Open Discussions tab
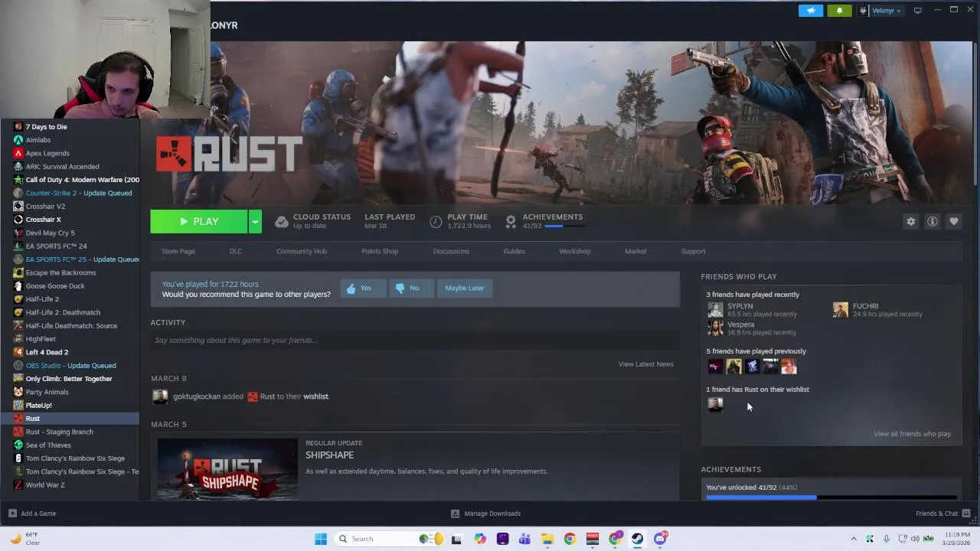Image resolution: width=980 pixels, height=551 pixels. tap(451, 251)
